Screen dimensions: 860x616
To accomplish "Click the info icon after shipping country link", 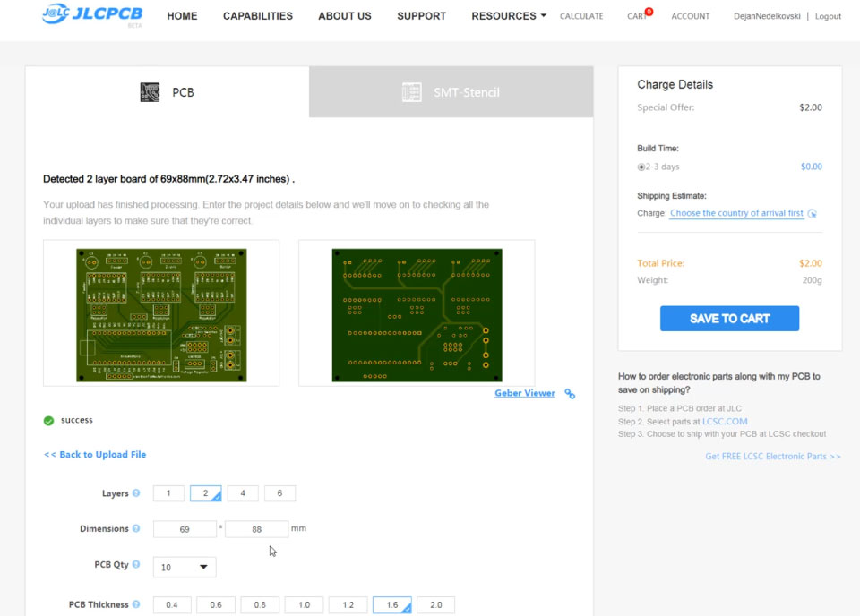I will click(x=812, y=213).
